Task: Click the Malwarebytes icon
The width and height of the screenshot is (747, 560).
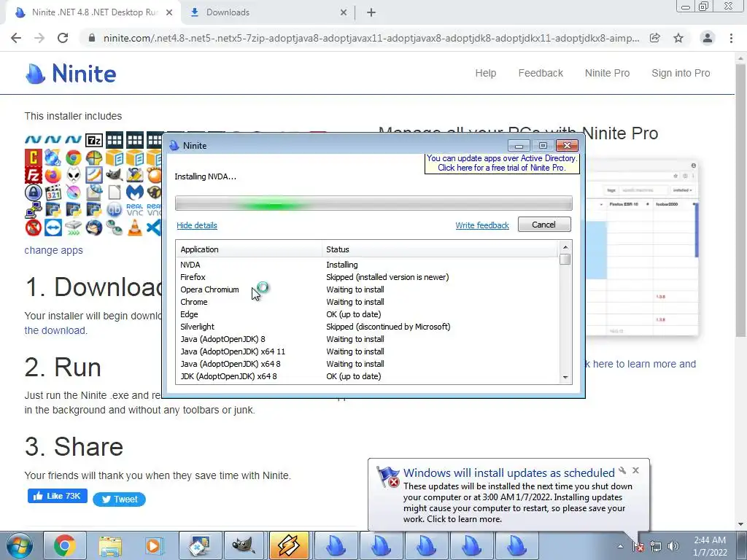Action: click(135, 192)
